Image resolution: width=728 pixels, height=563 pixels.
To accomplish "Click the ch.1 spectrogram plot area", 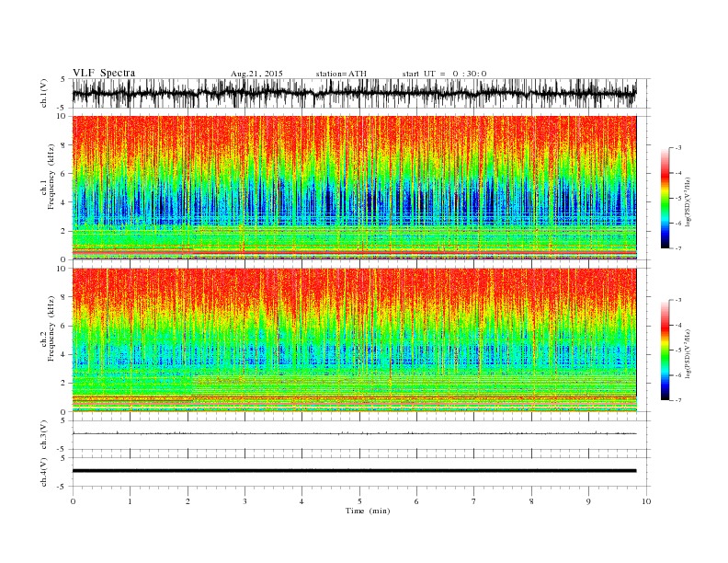I will point(354,188).
